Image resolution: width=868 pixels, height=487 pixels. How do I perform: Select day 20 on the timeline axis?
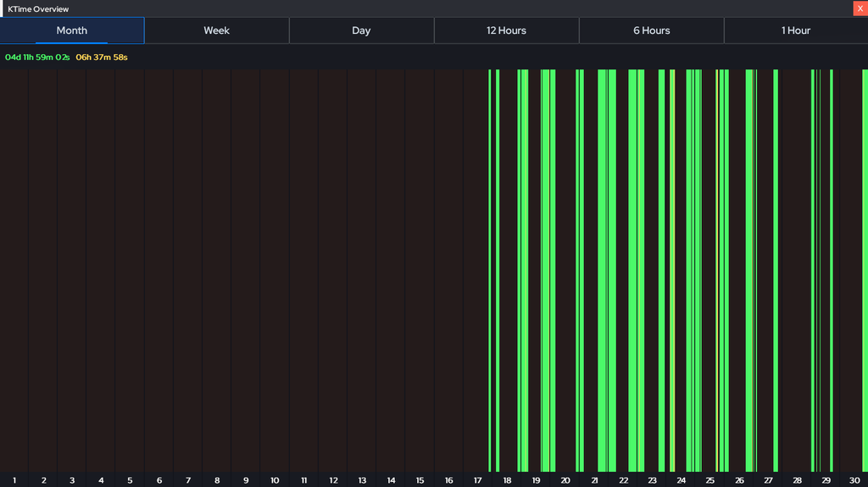(565, 480)
